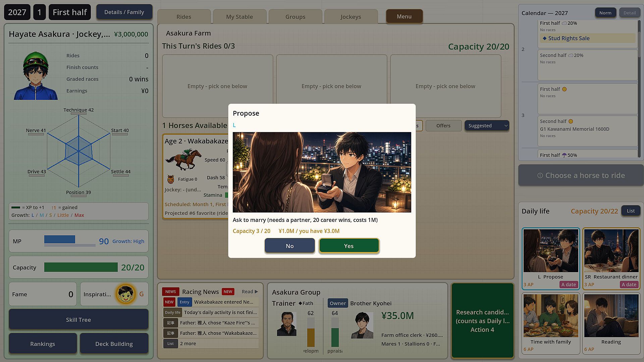Click the trainer father portrait
Viewport: 644px width, 362px height.
(x=286, y=324)
